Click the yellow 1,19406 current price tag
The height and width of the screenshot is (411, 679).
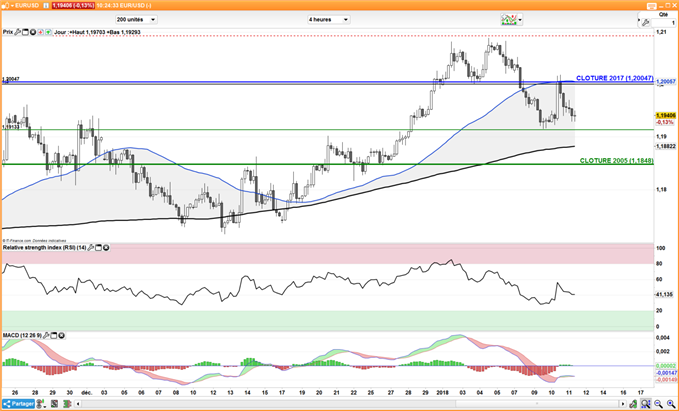666,115
